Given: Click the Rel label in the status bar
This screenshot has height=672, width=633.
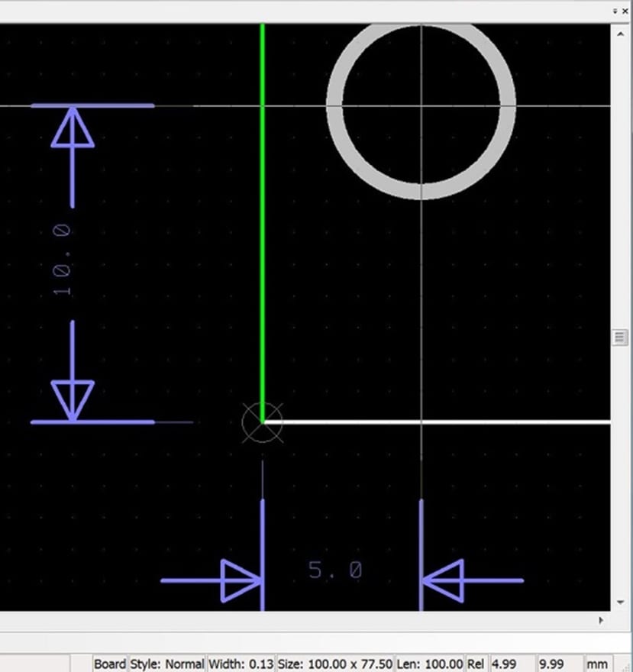Looking at the screenshot, I should pyautogui.click(x=476, y=664).
